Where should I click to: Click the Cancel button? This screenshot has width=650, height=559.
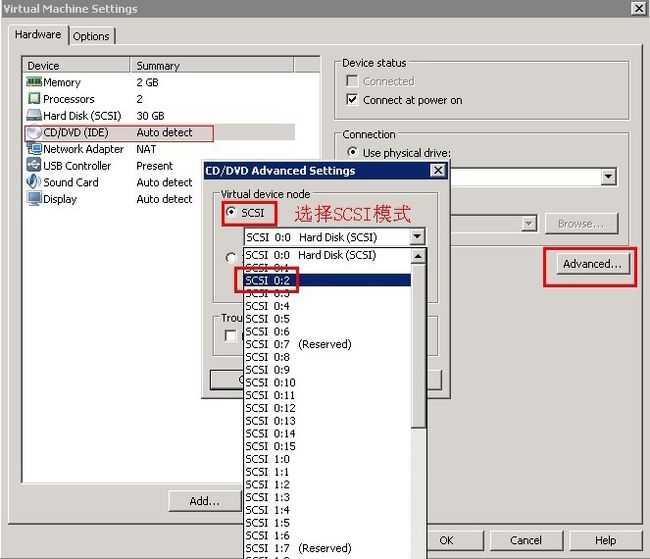coord(526,540)
